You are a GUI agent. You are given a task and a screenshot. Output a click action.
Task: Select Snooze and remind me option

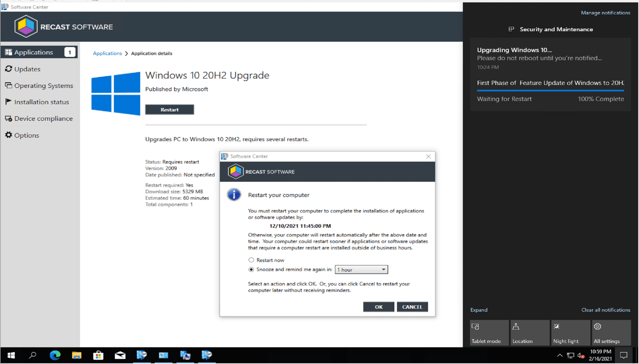tap(251, 269)
